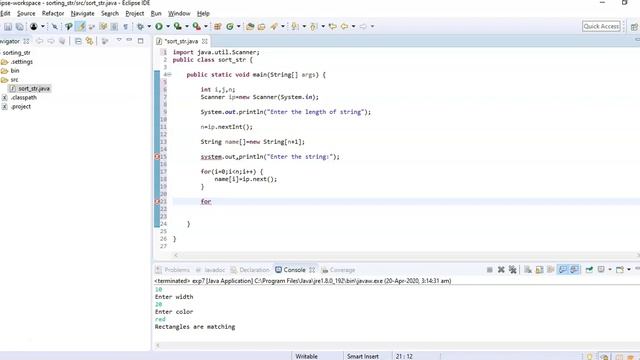Toggle Show Console on Standard Error change
Viewport: 640px width, 360px height.
point(574,270)
